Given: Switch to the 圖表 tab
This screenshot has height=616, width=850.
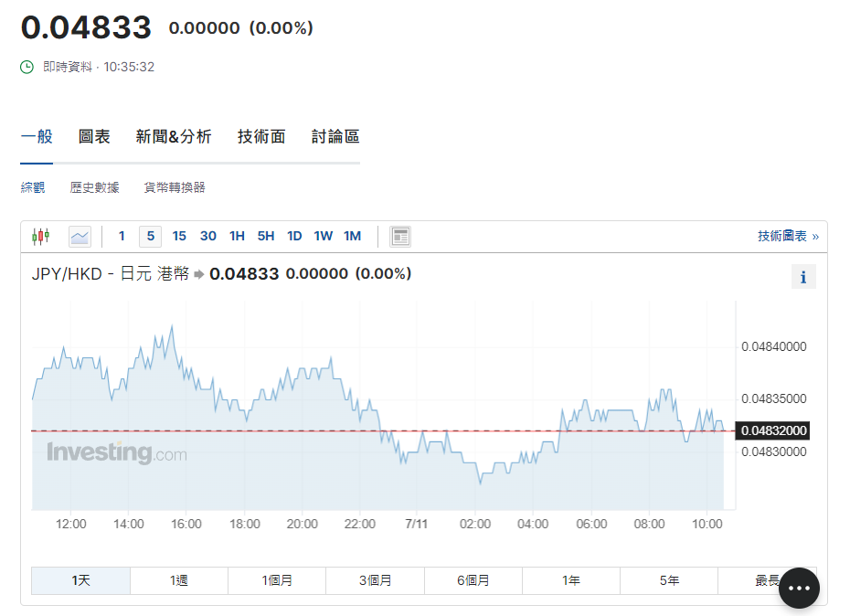Looking at the screenshot, I should click(94, 134).
